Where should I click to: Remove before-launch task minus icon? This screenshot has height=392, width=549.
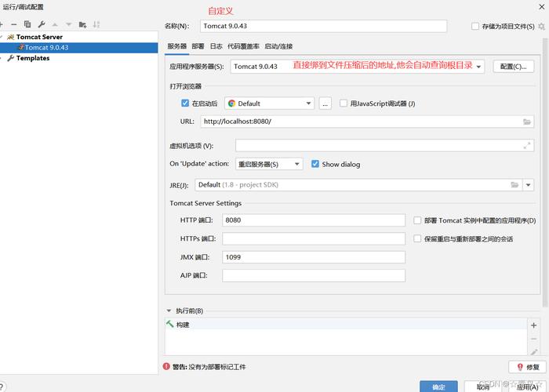pos(533,339)
